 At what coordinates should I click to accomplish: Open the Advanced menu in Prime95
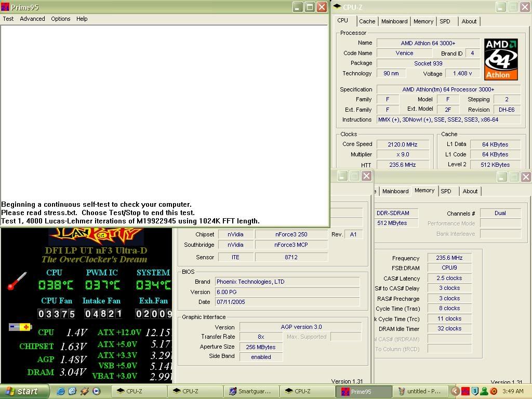32,19
